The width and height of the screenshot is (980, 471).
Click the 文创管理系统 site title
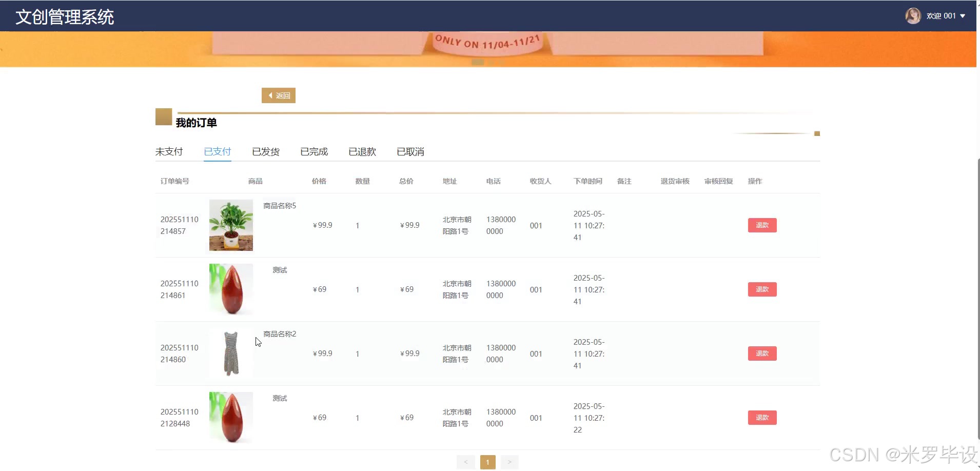(x=65, y=17)
